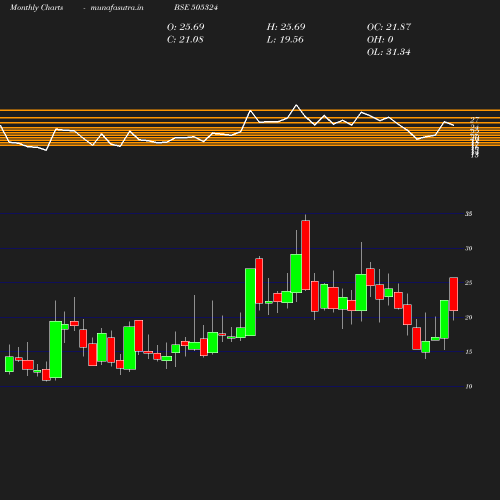Click the high value H: 25.69
500x500 pixels.
coord(286,27)
